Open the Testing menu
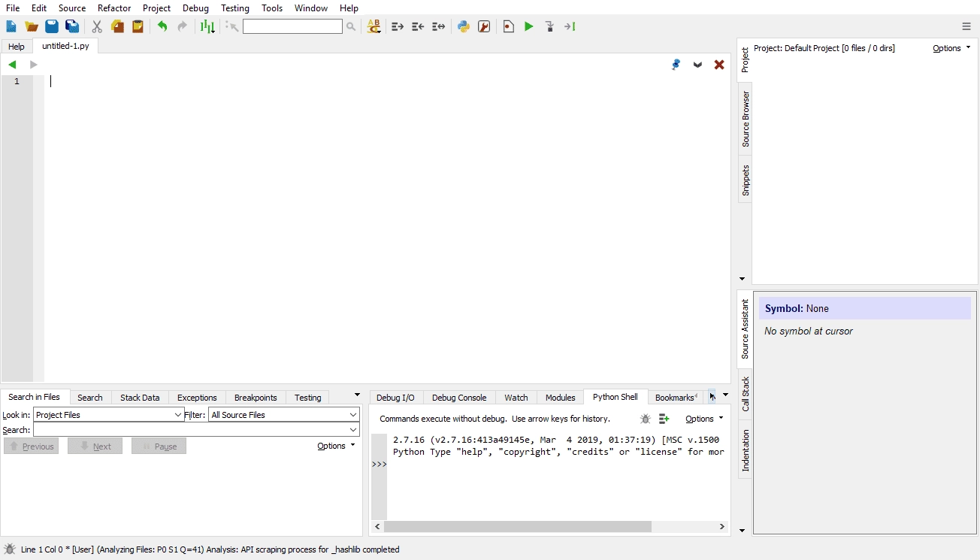Image resolution: width=980 pixels, height=560 pixels. point(235,8)
